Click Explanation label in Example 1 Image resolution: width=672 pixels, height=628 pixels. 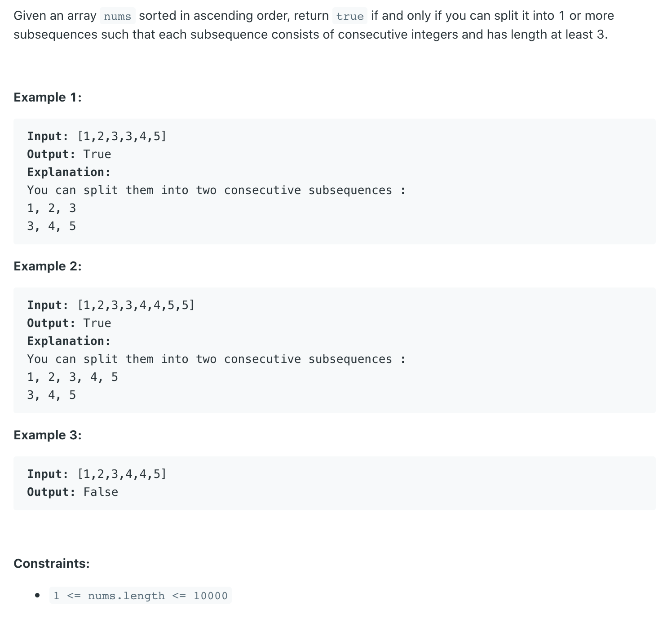[69, 172]
